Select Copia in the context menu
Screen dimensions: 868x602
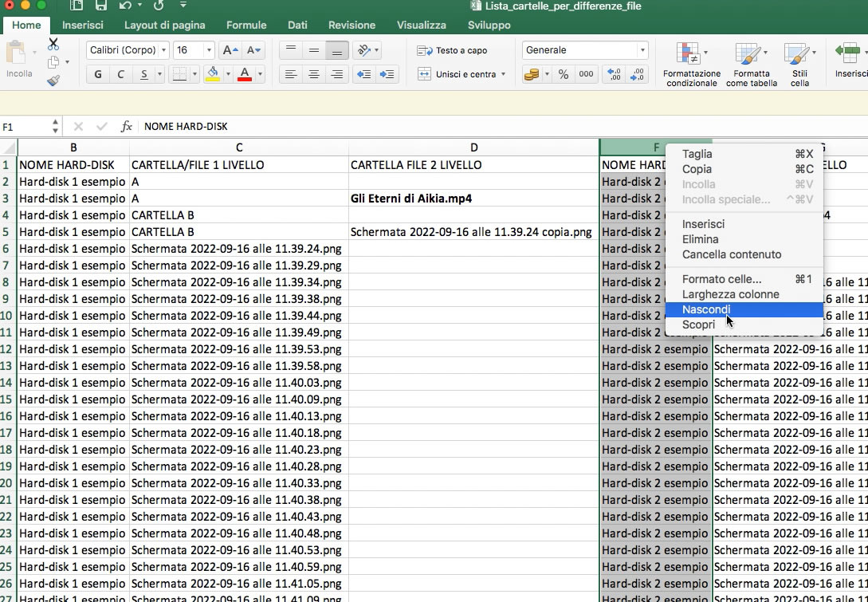click(744, 169)
